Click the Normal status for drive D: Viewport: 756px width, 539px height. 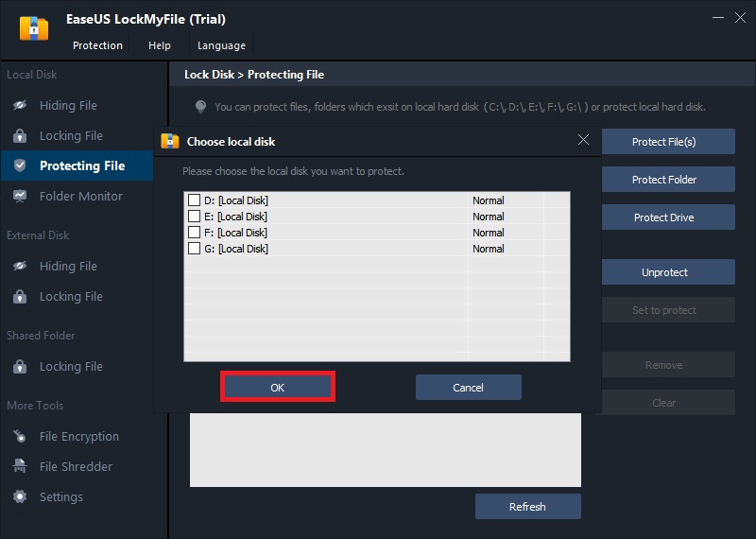pos(489,200)
